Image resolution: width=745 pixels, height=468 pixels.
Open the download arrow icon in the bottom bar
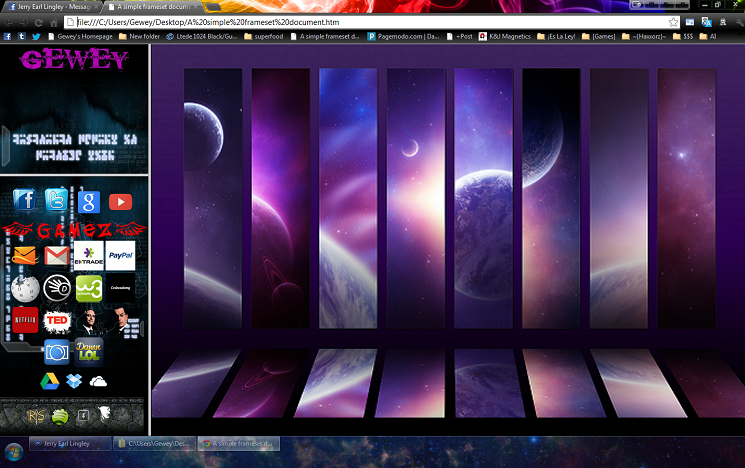click(x=83, y=416)
